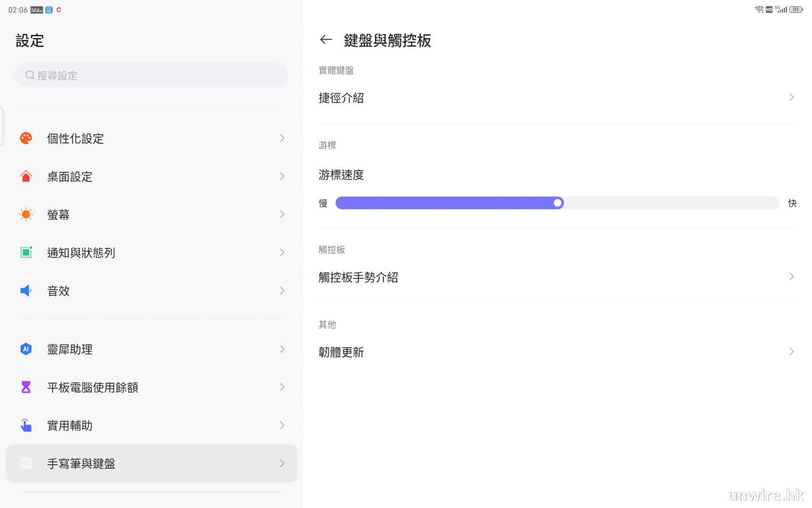This screenshot has height=508, width=812.
Task: Click the back arrow beside 鍵盤與觸控板
Action: coord(326,40)
